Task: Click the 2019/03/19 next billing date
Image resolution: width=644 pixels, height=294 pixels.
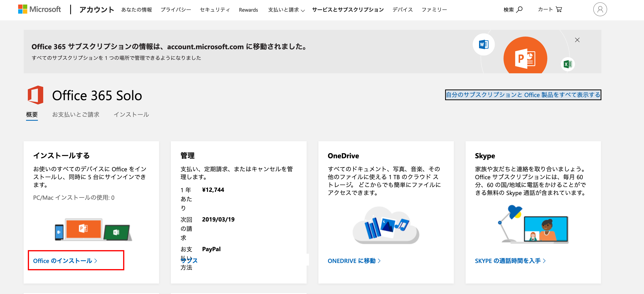Action: [x=218, y=219]
